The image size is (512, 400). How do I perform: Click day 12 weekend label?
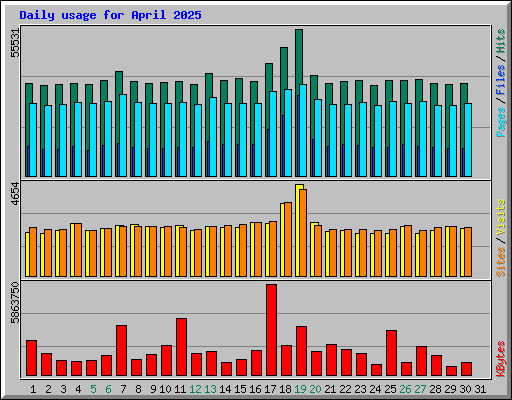click(x=195, y=389)
